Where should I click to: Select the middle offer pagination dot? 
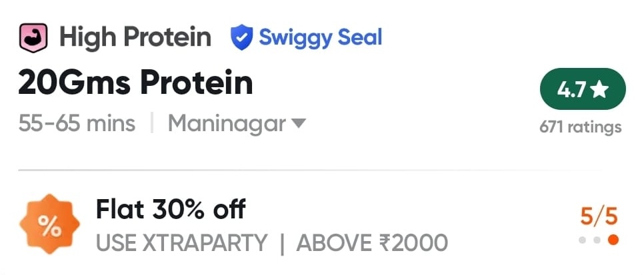click(x=597, y=240)
